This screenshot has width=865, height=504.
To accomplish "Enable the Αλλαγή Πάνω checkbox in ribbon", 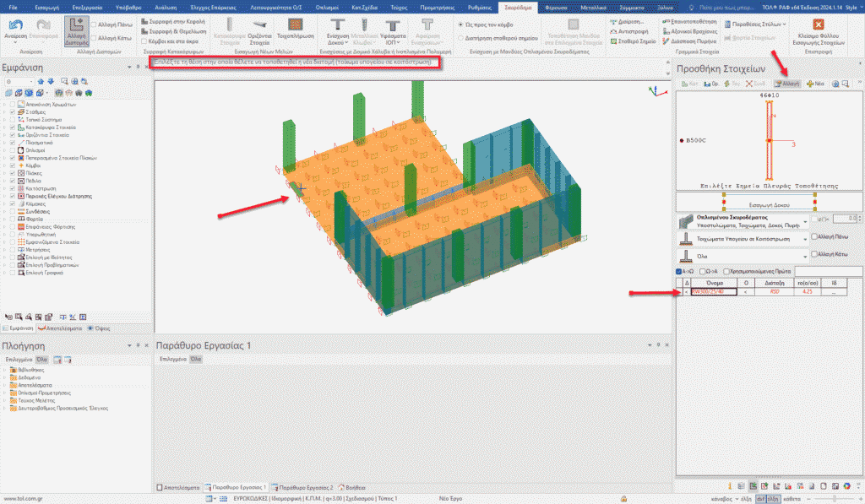I will point(94,25).
